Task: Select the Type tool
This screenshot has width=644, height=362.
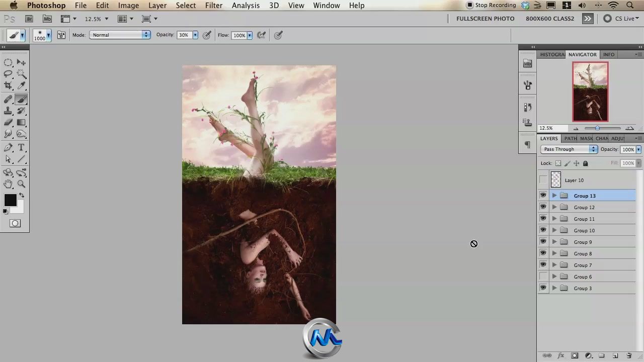Action: pos(21,148)
